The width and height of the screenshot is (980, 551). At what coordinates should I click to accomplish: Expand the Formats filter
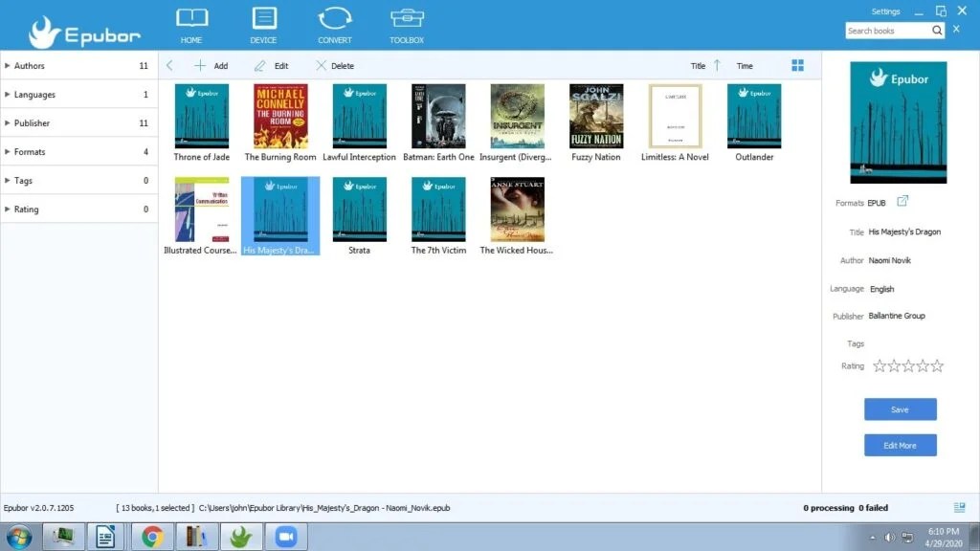[29, 151]
